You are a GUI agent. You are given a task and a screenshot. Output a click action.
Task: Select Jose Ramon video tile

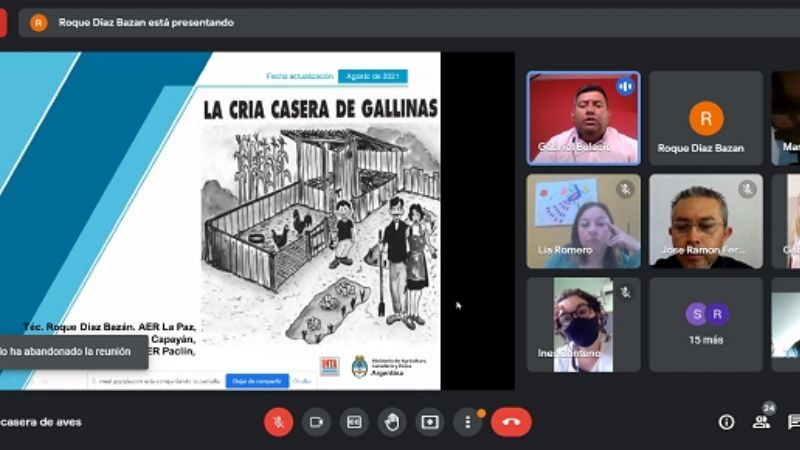click(706, 221)
